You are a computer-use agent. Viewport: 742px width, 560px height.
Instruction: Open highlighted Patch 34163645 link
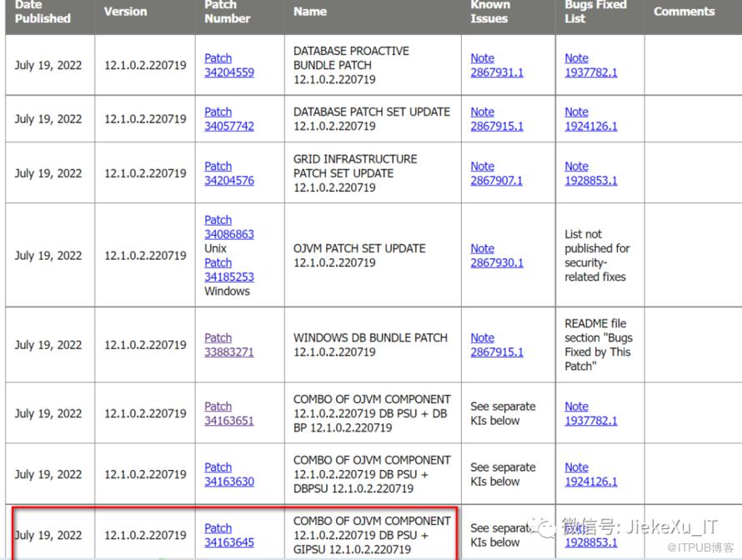pyautogui.click(x=229, y=535)
